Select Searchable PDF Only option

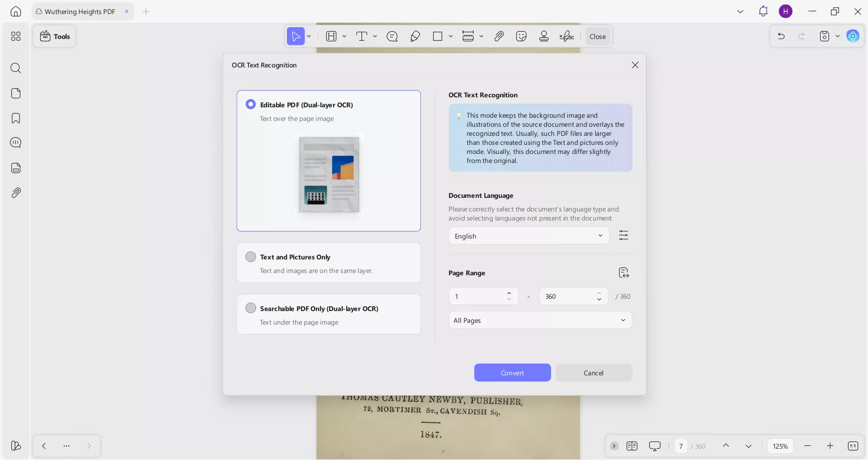click(329, 315)
